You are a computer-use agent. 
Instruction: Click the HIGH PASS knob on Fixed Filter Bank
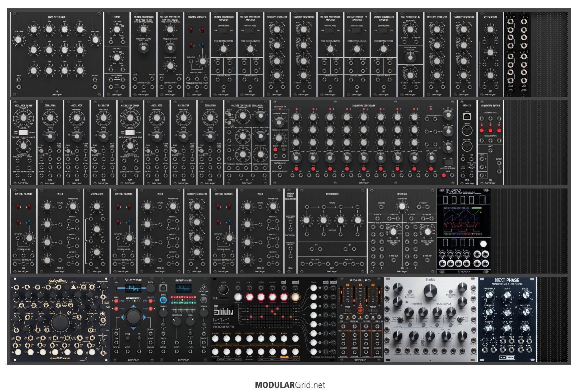coord(95,40)
